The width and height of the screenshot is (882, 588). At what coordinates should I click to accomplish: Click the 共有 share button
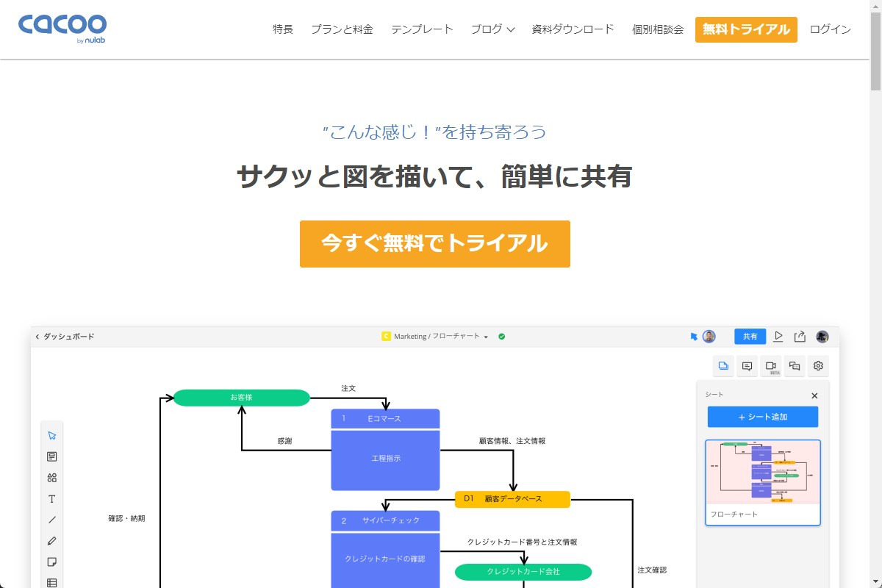[750, 336]
